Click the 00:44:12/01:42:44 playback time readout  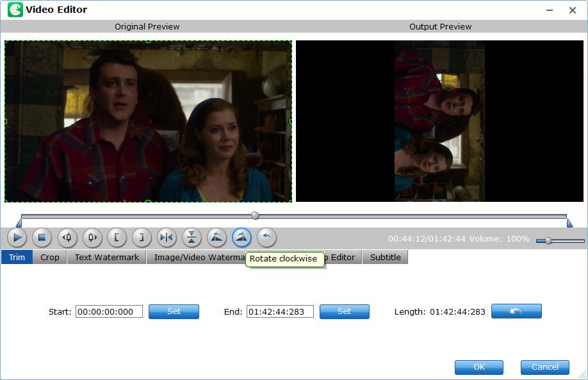[427, 238]
